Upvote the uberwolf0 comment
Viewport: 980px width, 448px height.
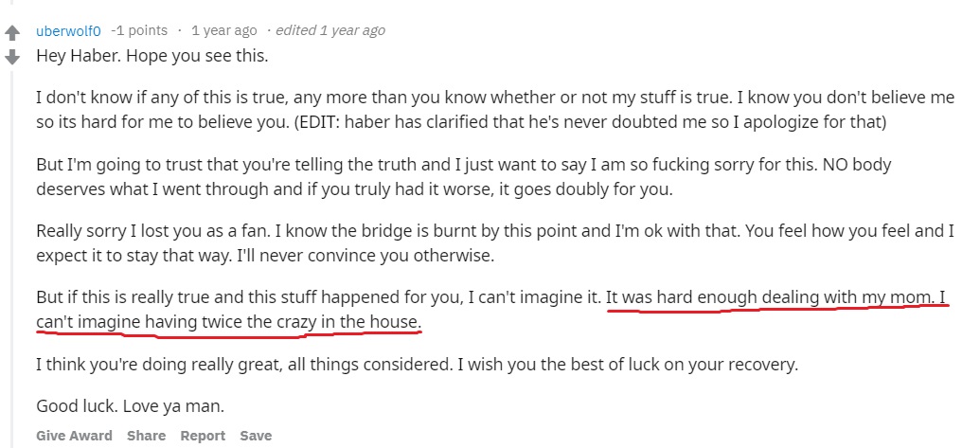12,34
